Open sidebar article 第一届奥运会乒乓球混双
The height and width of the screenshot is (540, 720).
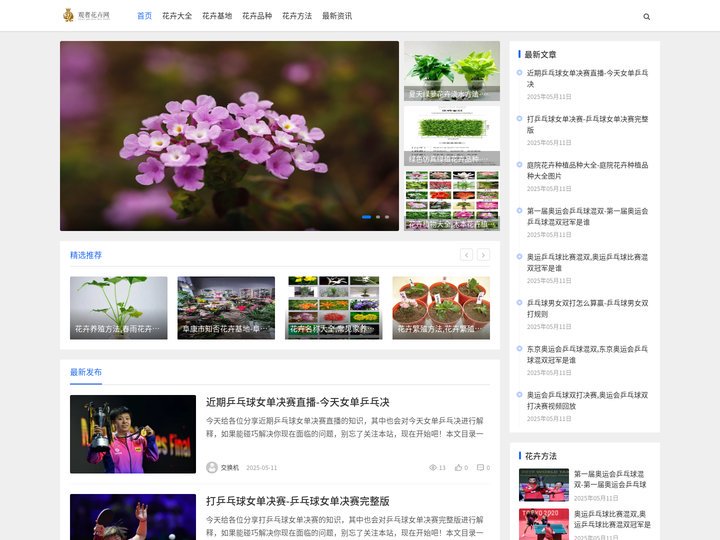[587, 216]
